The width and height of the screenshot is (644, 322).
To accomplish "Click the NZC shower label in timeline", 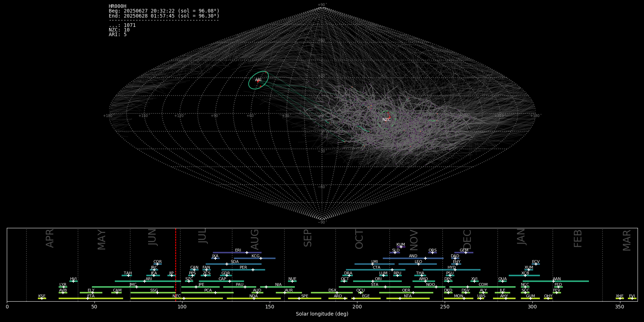I will [176, 296].
